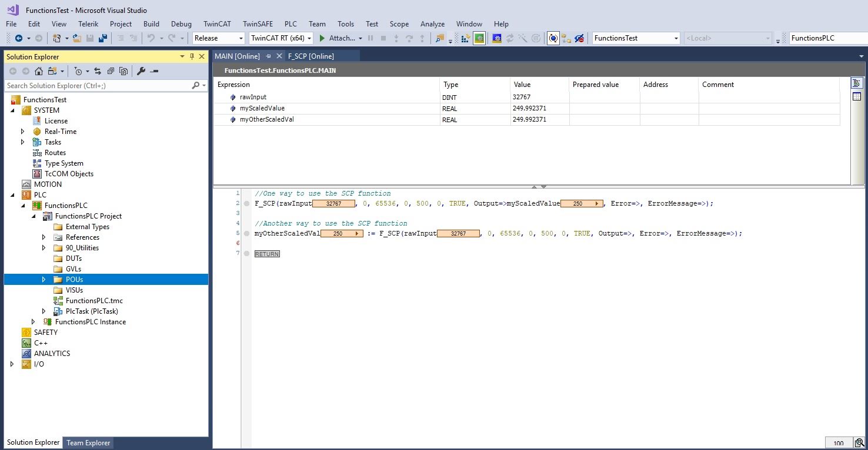Collapse the SYSTEM tree node
The width and height of the screenshot is (868, 450).
(12, 110)
